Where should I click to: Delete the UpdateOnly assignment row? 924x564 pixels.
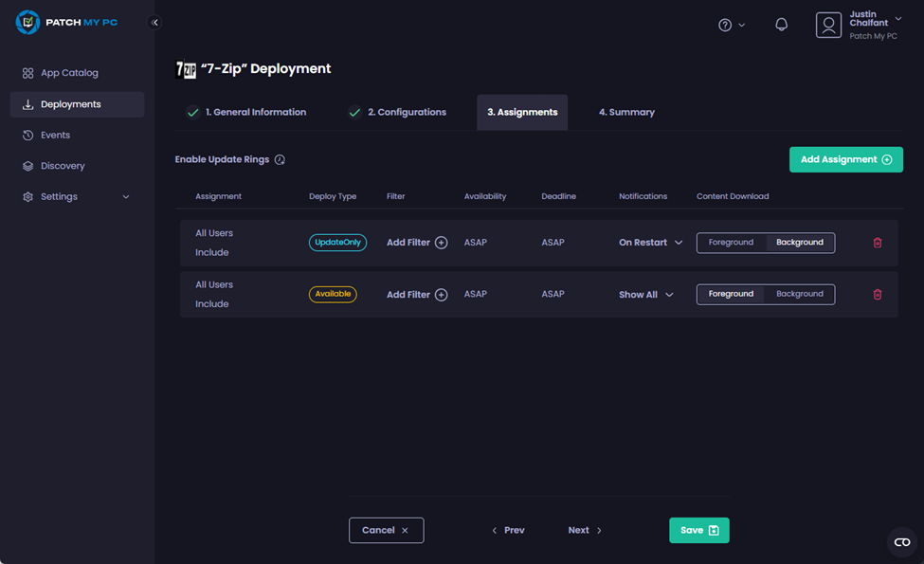click(x=877, y=243)
